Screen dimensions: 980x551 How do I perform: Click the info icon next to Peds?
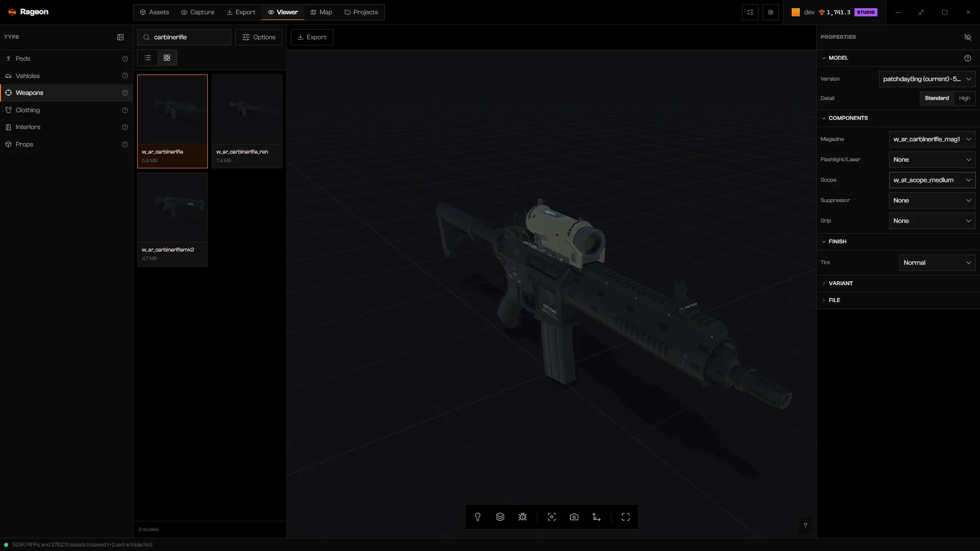tap(125, 59)
